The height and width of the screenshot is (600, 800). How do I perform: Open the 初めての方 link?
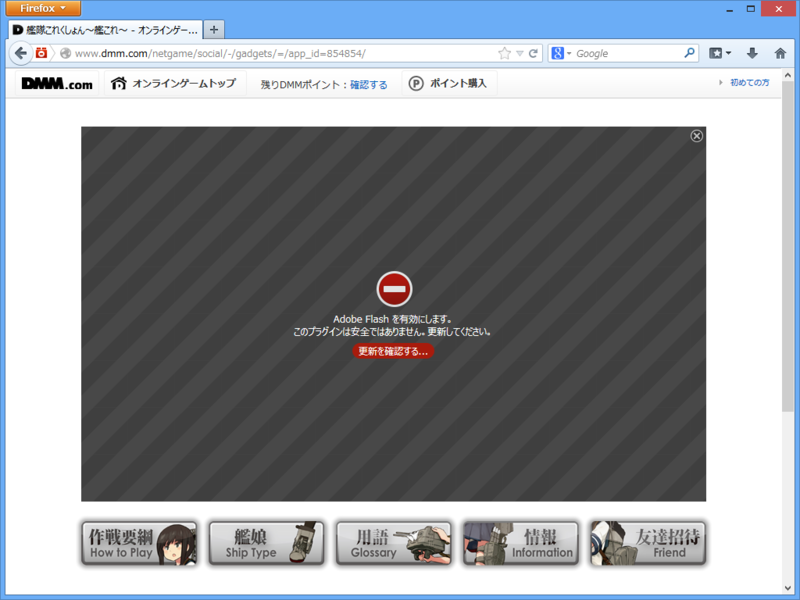click(x=749, y=83)
